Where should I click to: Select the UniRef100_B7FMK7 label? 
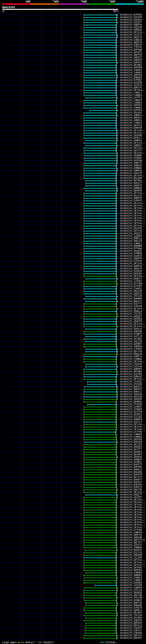pyautogui.click(x=131, y=80)
